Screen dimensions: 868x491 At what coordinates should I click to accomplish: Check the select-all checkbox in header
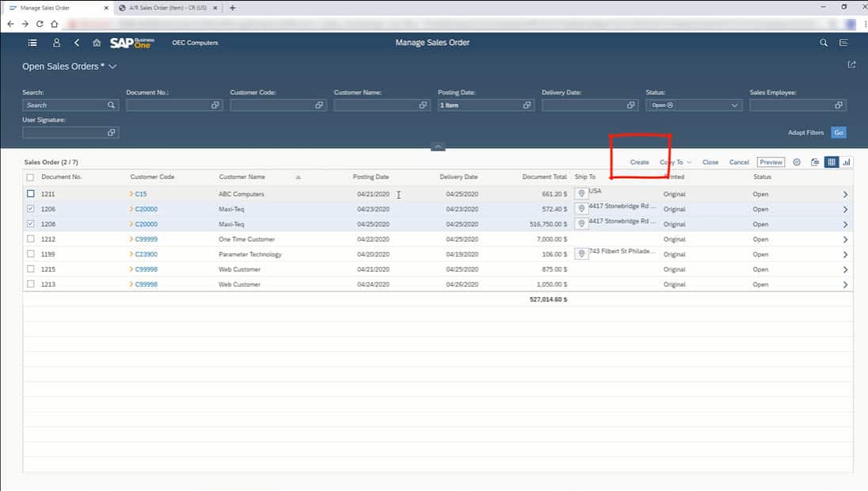(x=29, y=177)
